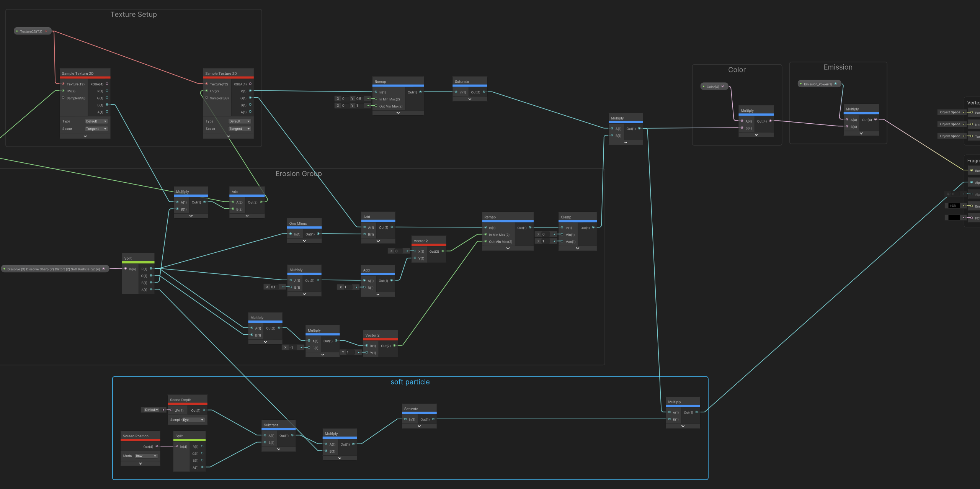Click the Dissolve property pill output port
Viewport: 980px width, 489px height.
point(103,269)
